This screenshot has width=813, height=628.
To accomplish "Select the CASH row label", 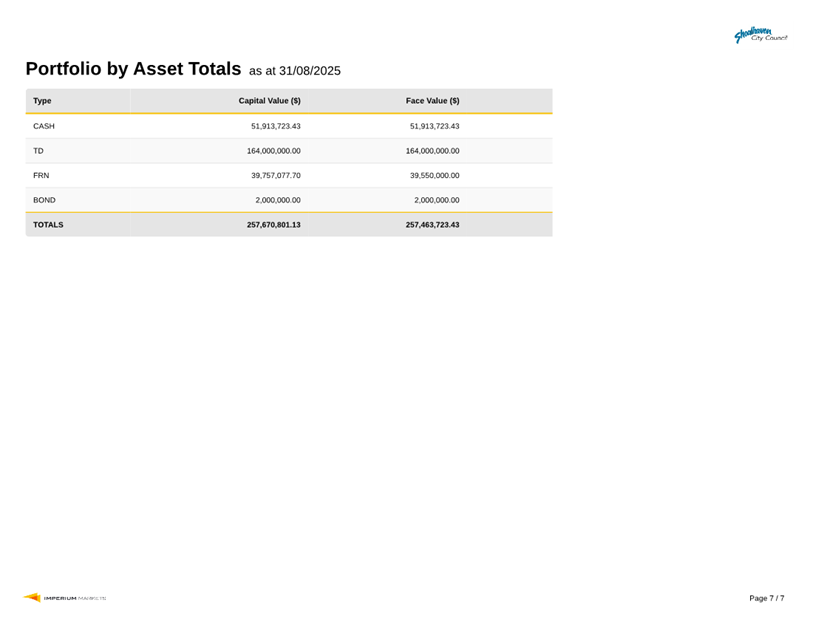I will (44, 126).
